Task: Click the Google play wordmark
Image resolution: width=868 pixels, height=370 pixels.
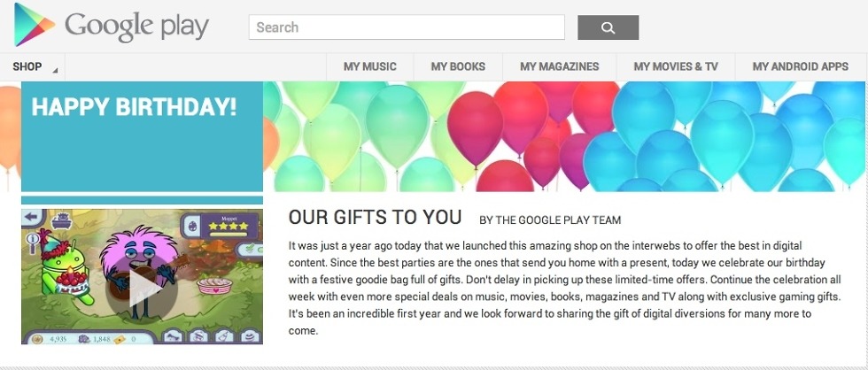Action: [137, 26]
